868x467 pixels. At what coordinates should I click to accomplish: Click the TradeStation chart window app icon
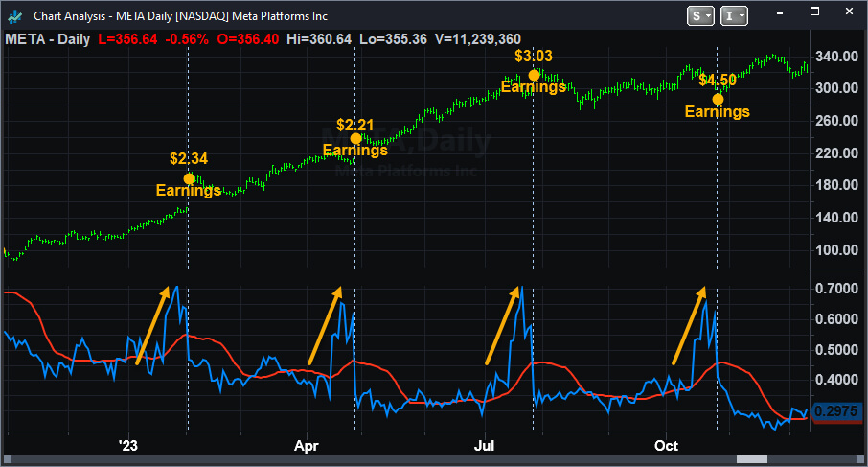pos(15,16)
